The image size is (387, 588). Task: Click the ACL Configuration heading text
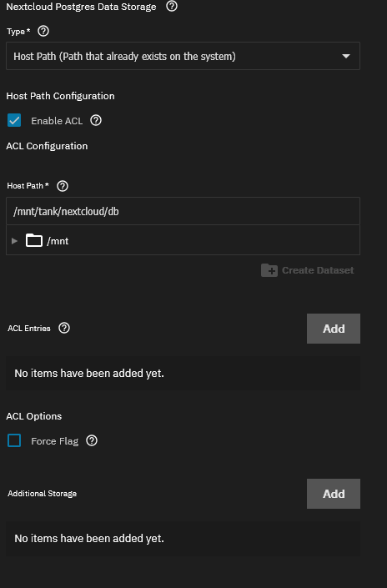(47, 146)
